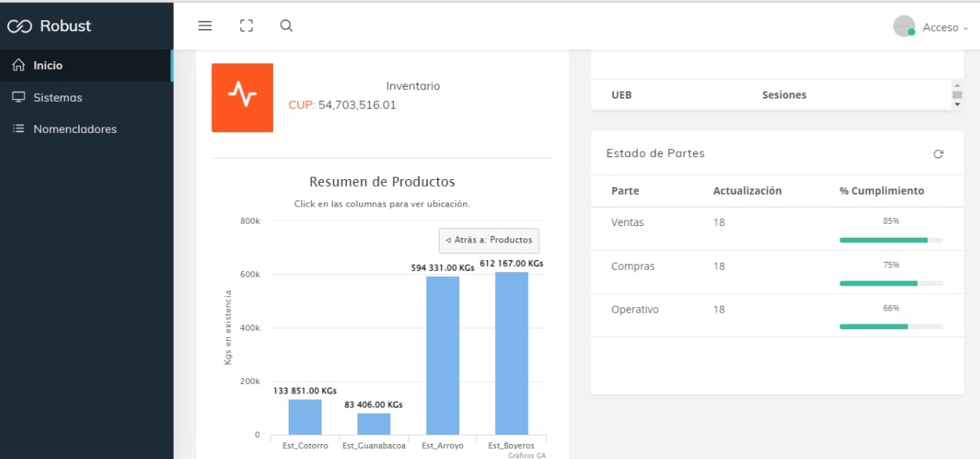Click the orange Inventario pulse icon
The image size is (980, 459).
tap(242, 98)
